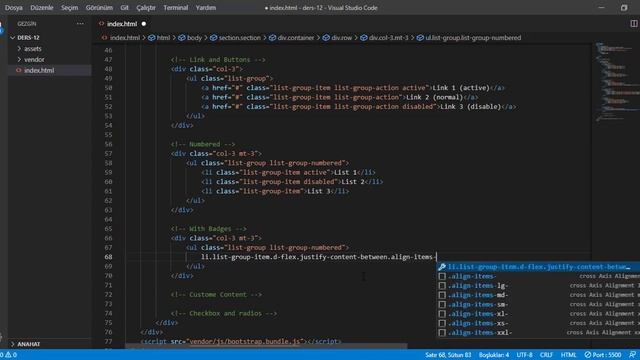Switch to the index.html editor tab

[122, 24]
